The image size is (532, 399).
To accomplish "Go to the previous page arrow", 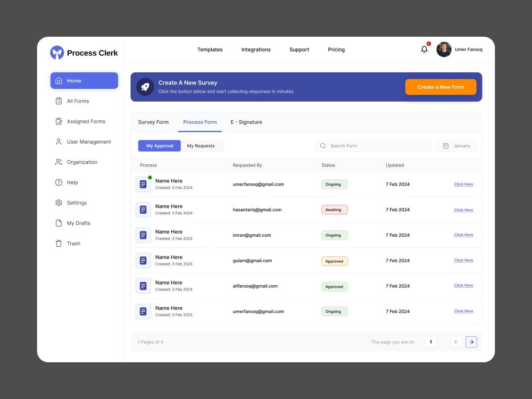I will (456, 342).
